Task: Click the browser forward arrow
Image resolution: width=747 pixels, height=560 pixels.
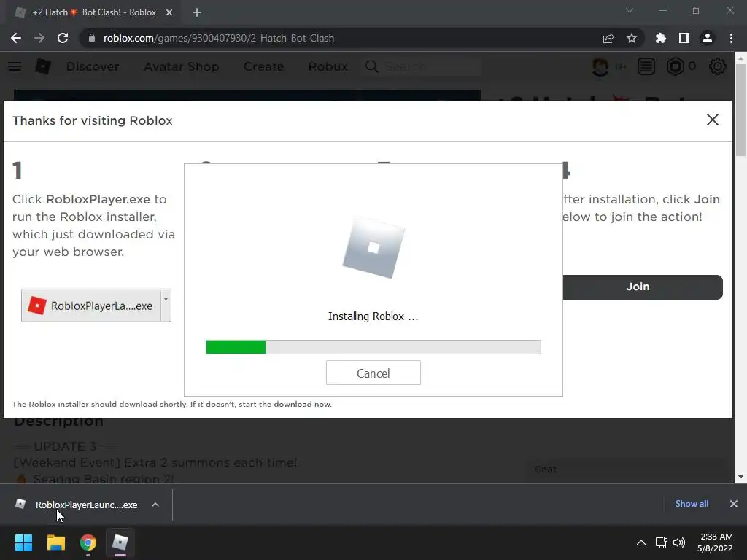Action: click(39, 38)
